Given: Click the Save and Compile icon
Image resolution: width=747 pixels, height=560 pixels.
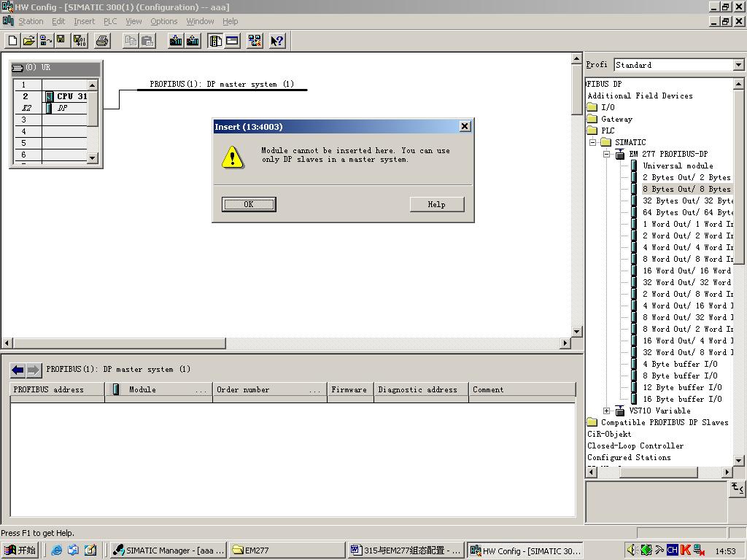Looking at the screenshot, I should click(80, 41).
